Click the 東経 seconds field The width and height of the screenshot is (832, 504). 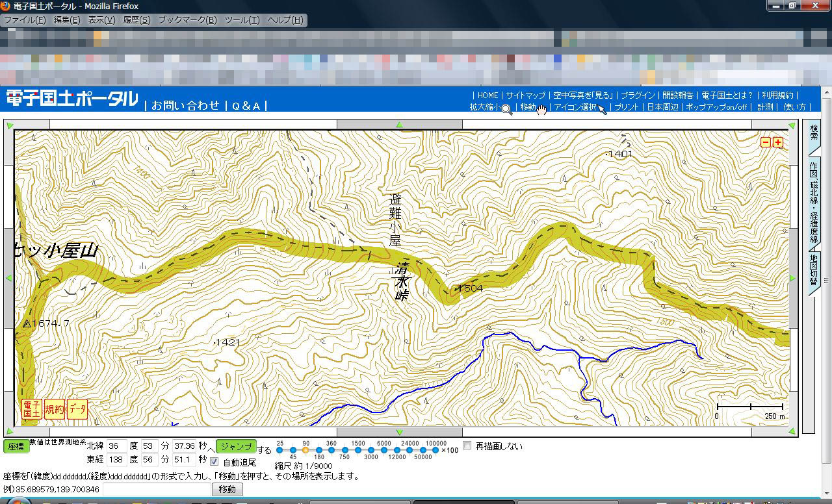(x=185, y=459)
